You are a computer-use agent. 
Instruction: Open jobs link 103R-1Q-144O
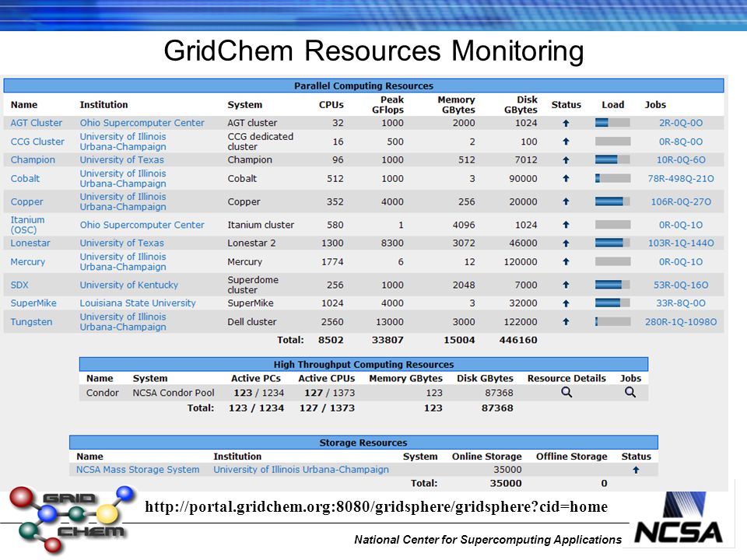681,243
